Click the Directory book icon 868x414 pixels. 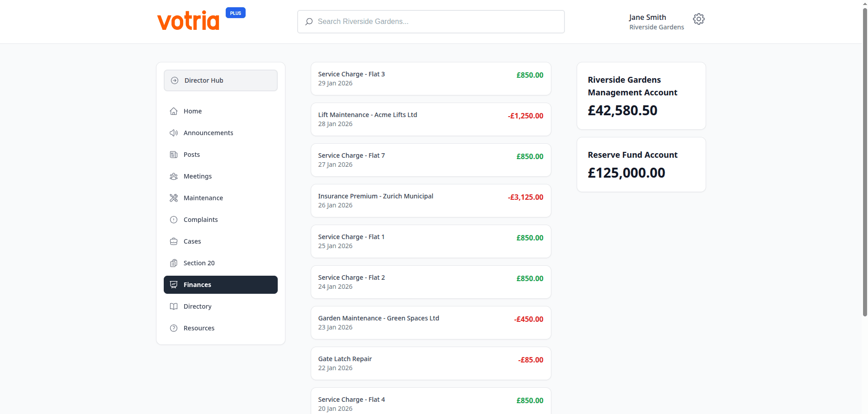click(x=174, y=306)
